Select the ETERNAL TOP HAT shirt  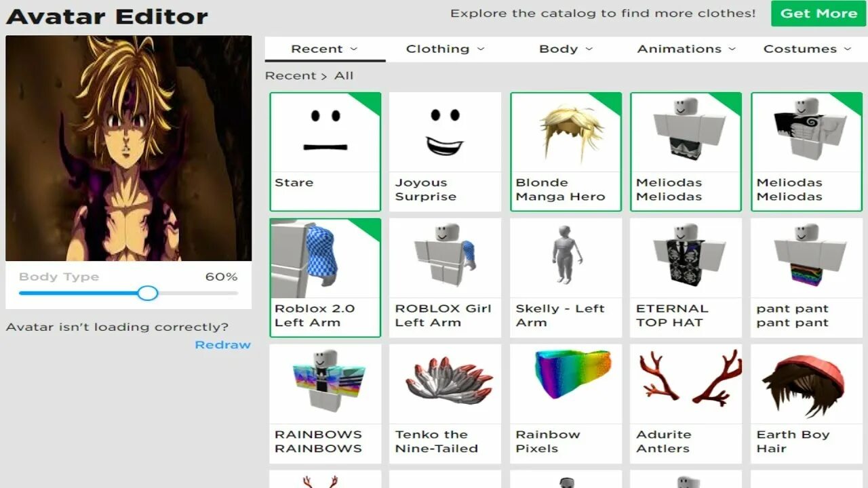[x=686, y=278]
